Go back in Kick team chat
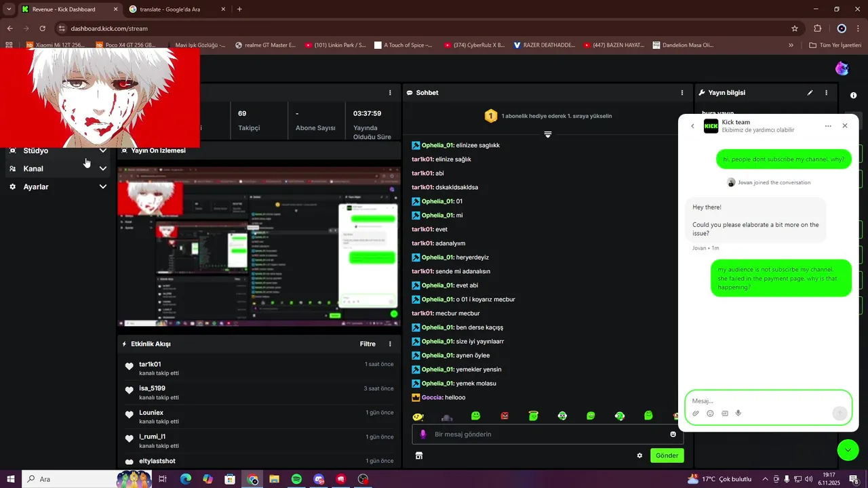 click(x=692, y=126)
